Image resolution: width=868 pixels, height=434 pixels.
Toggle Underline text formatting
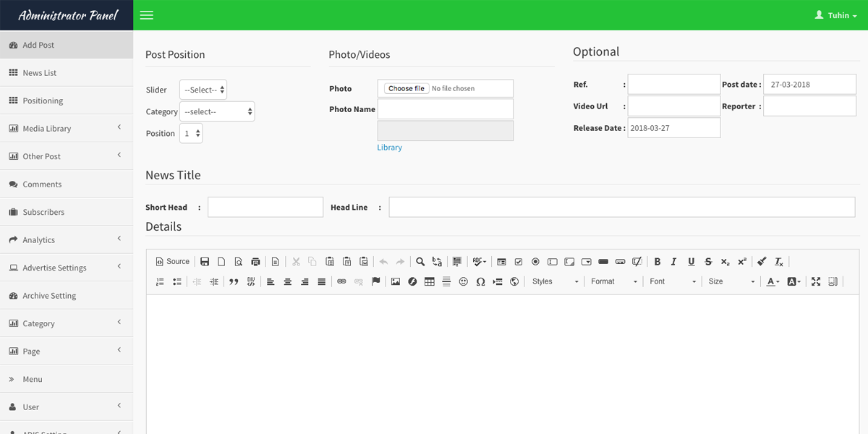point(692,262)
